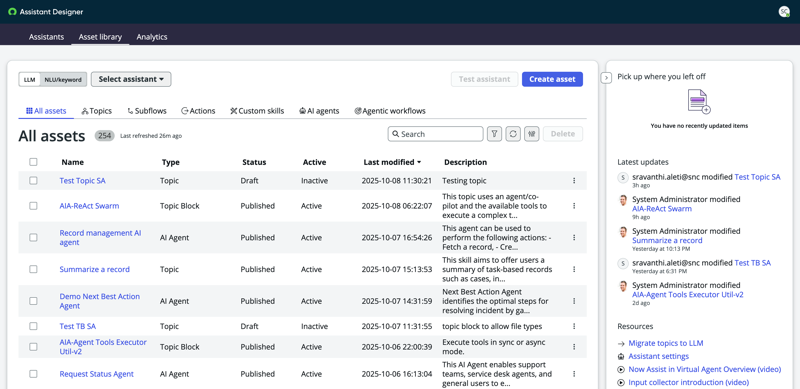Open row actions menu for Test TB SA

click(x=574, y=326)
